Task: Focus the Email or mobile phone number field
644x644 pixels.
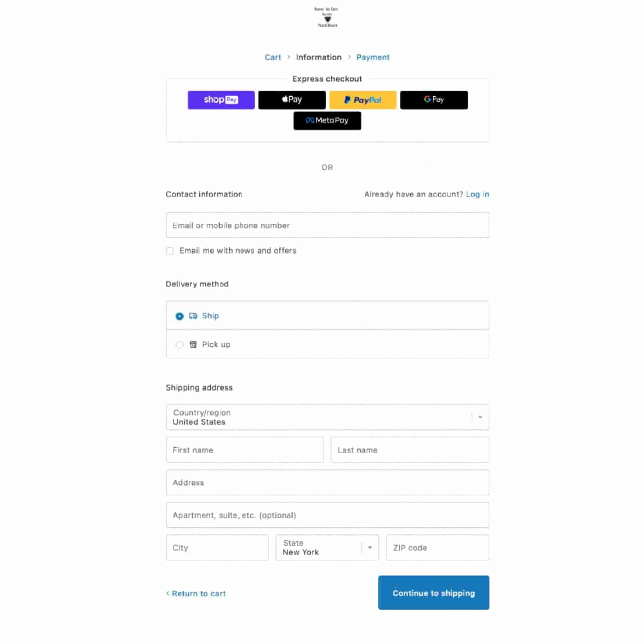Action: [x=328, y=225]
